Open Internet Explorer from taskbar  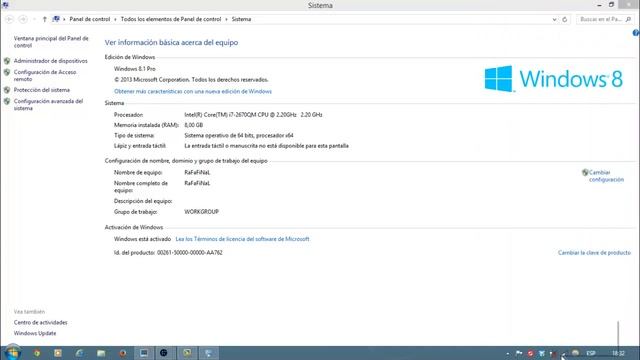pyautogui.click(x=79, y=353)
